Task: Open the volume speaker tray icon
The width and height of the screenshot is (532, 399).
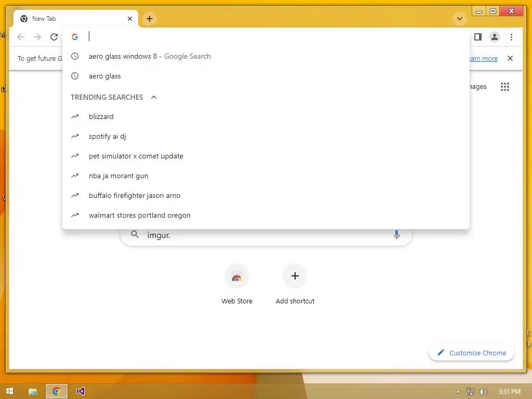Action: click(483, 392)
